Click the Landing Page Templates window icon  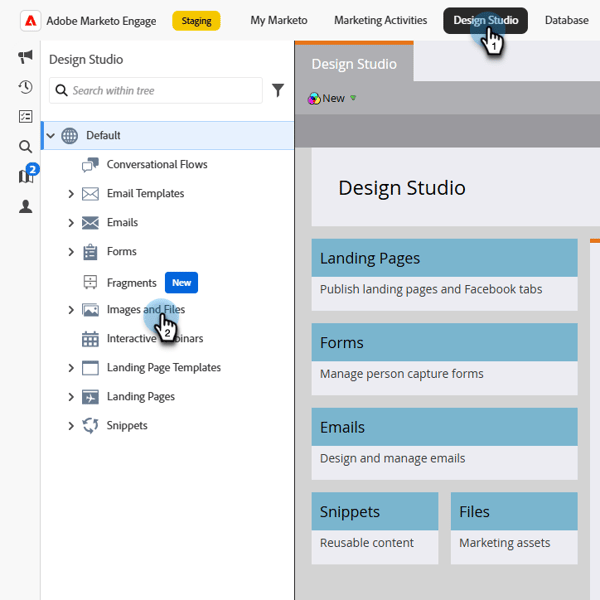pos(90,368)
